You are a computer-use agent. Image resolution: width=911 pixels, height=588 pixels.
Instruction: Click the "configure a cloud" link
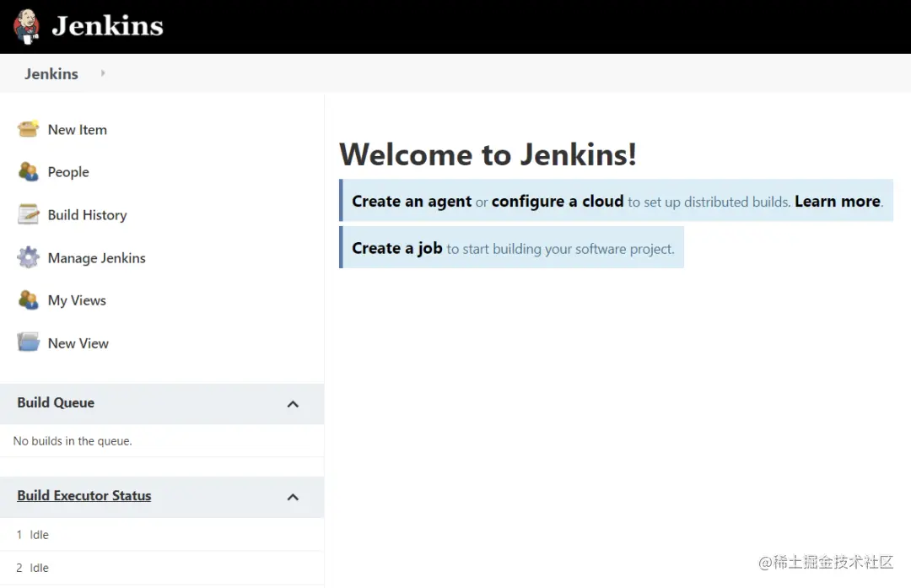pos(558,202)
